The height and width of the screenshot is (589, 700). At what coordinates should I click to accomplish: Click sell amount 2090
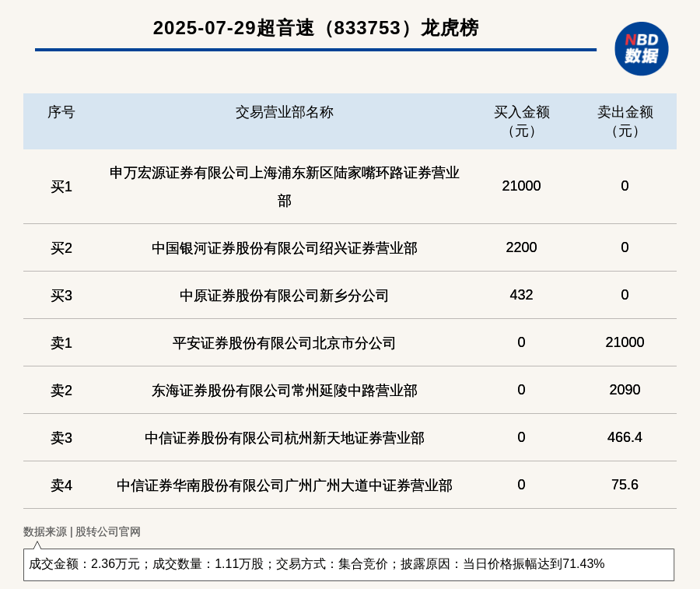625,390
